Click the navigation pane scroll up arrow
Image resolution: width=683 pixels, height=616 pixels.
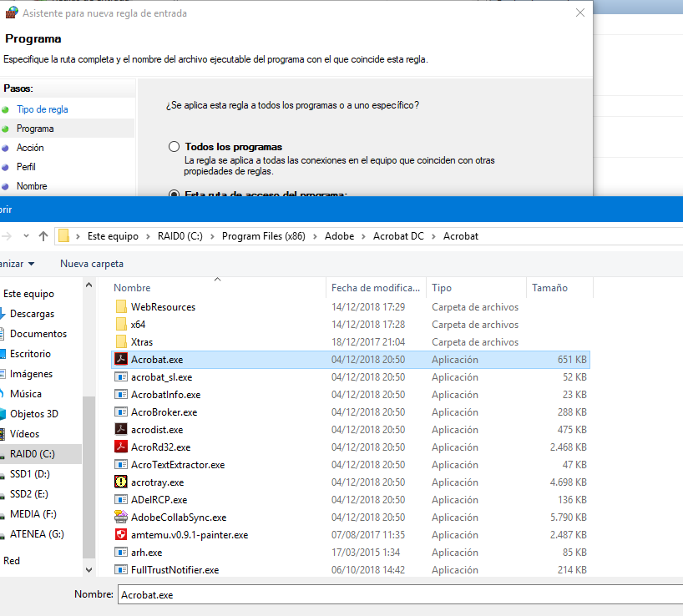[89, 285]
